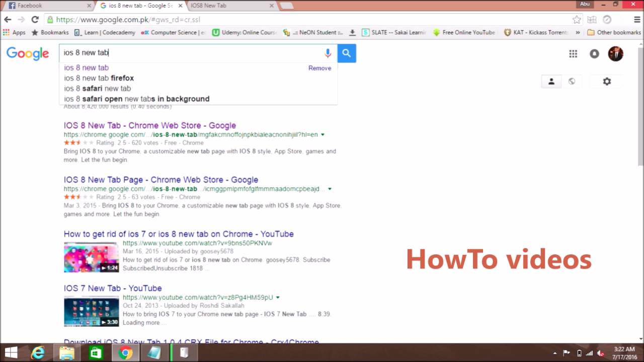Open the Chrome hamburger menu

636,20
